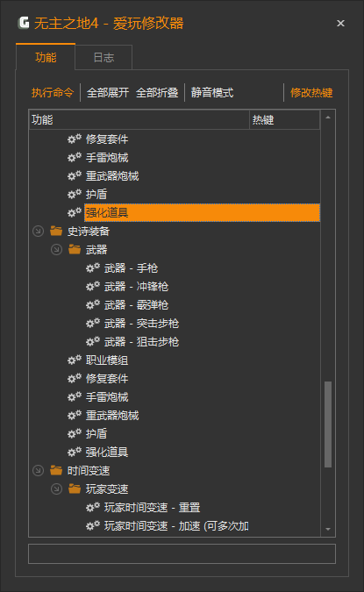Click gear icon beside 玩家时间变速 - 重置

tap(93, 507)
